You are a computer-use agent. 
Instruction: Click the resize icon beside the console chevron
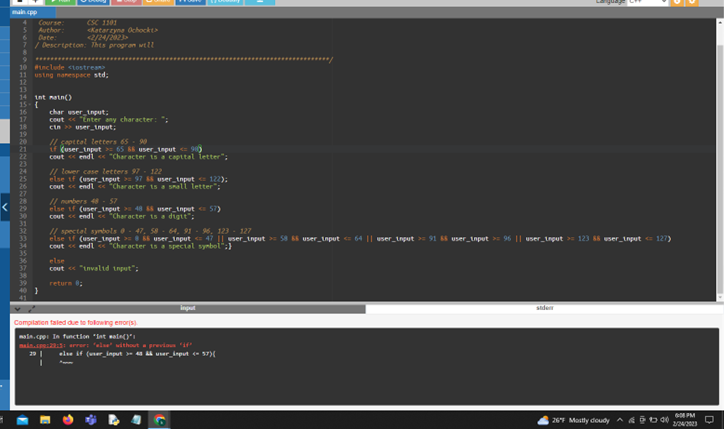(31, 308)
